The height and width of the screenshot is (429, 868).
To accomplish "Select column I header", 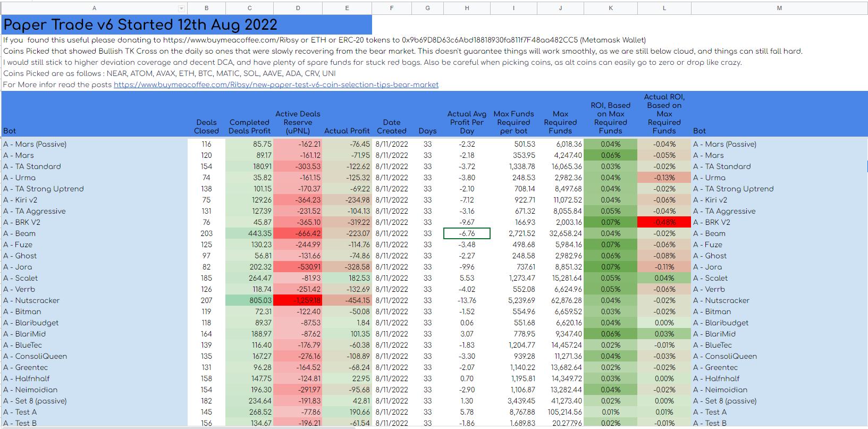I will coord(513,8).
